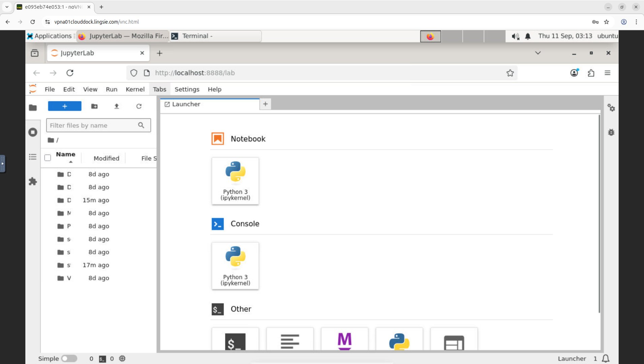Viewport: 644px width, 364px height.
Task: Create a new launcher with the blue button
Action: tap(64, 106)
